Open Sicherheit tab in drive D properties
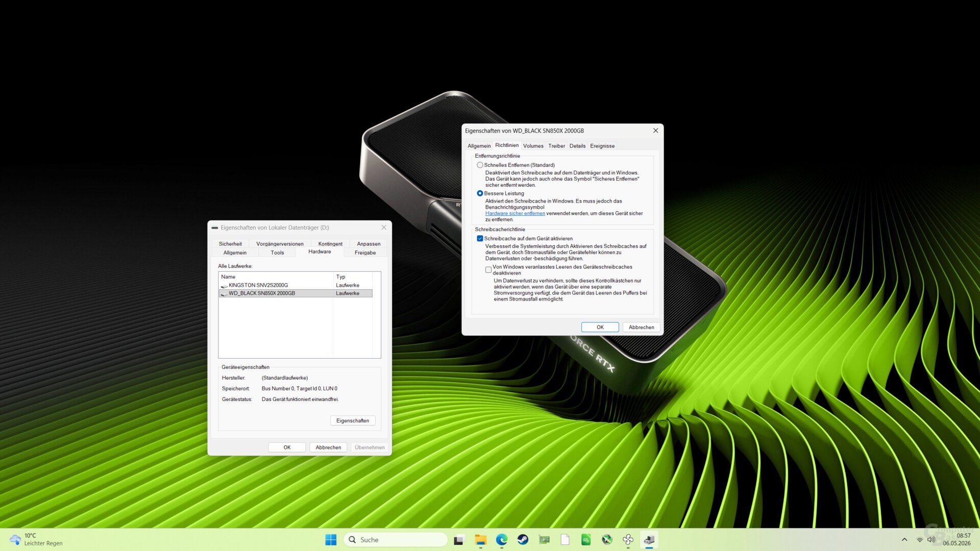The image size is (980, 551). pyautogui.click(x=230, y=244)
